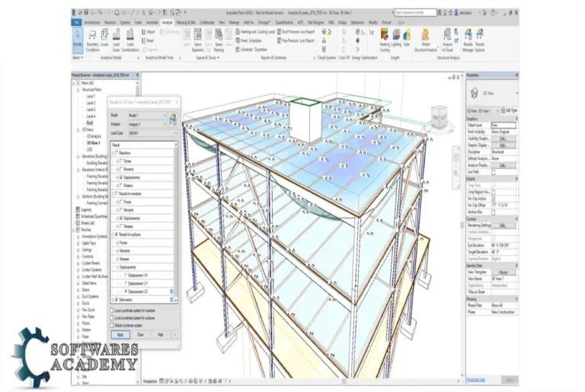Open Duct Pressure Loss Report

pos(296,32)
